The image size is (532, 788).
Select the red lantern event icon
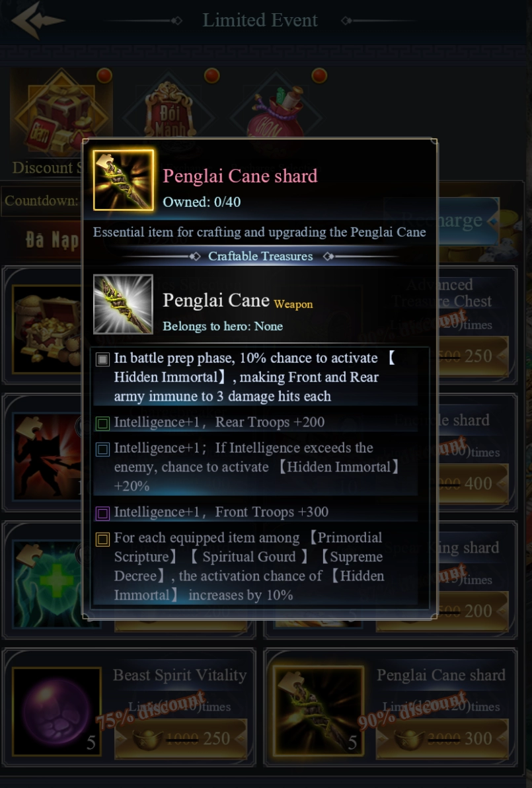click(x=169, y=112)
